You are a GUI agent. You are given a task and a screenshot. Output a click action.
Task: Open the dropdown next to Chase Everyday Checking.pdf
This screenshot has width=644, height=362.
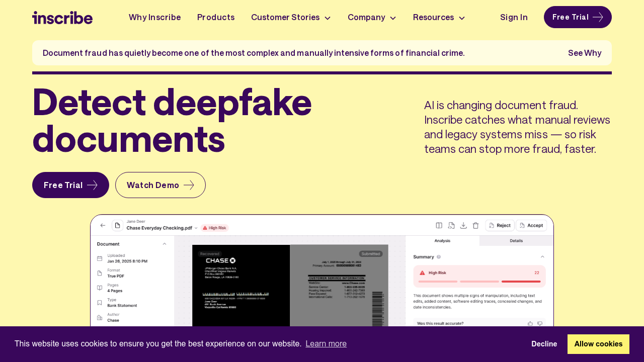196,227
